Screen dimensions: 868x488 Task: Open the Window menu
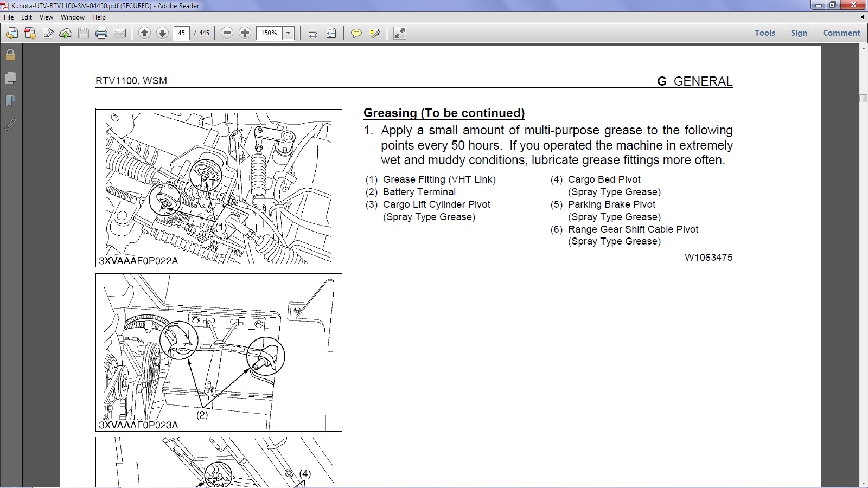pos(72,17)
